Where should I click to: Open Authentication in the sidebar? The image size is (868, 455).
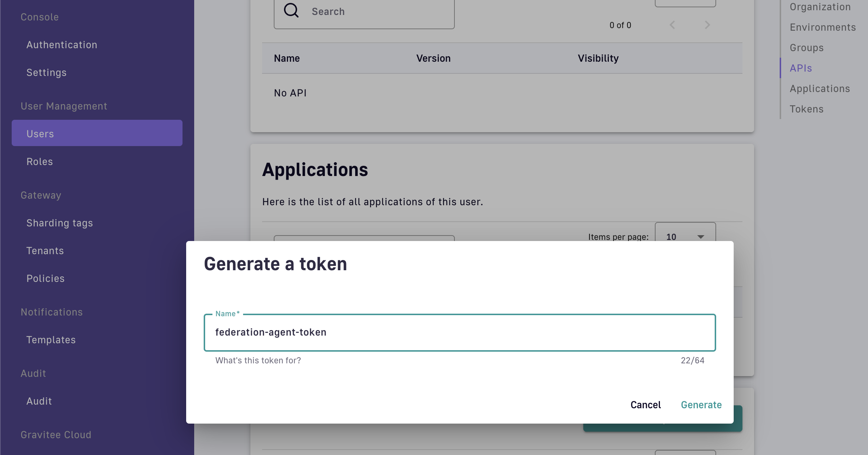[62, 45]
